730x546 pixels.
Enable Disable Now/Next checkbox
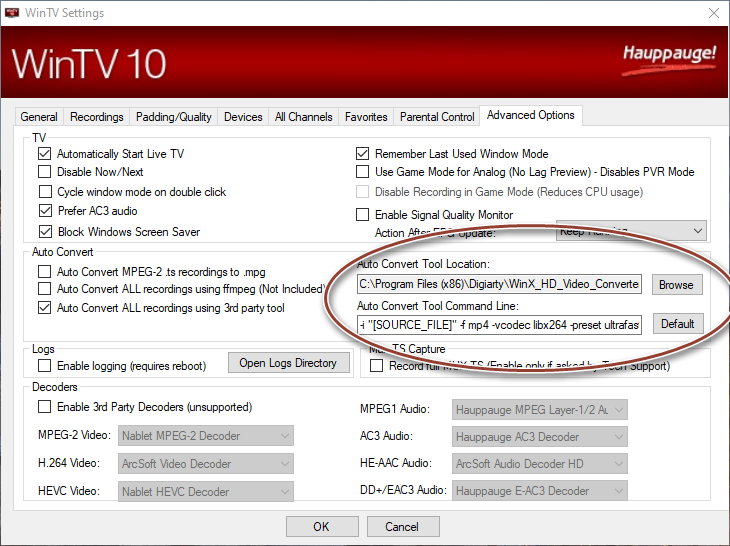(x=45, y=172)
